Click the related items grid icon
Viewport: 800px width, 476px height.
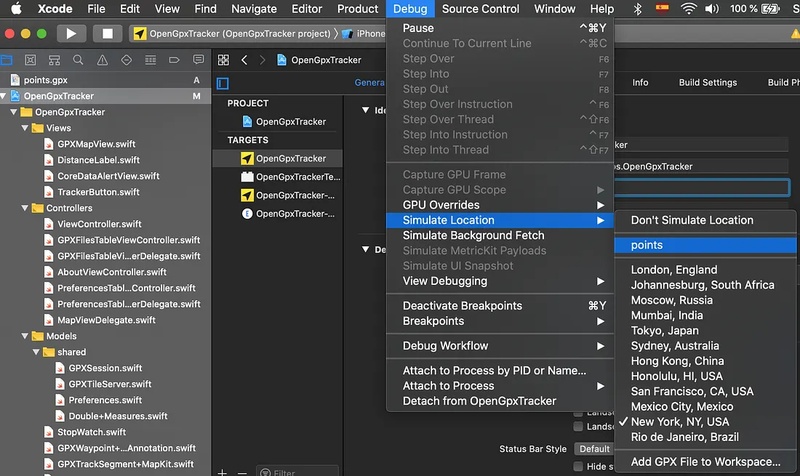pos(223,60)
